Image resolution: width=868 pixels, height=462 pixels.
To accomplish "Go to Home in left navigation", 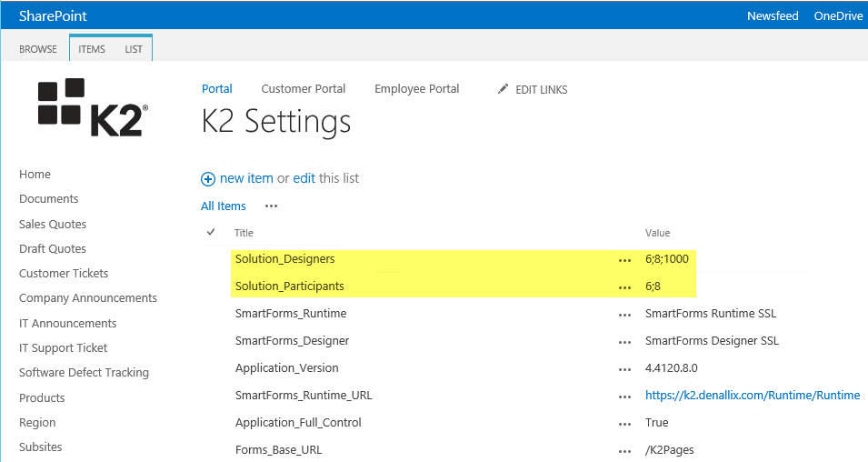I will 35,174.
